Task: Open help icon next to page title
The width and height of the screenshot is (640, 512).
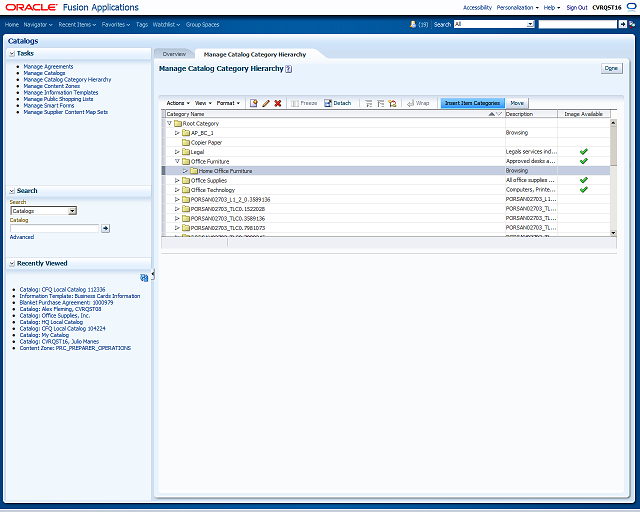Action: pos(289,69)
